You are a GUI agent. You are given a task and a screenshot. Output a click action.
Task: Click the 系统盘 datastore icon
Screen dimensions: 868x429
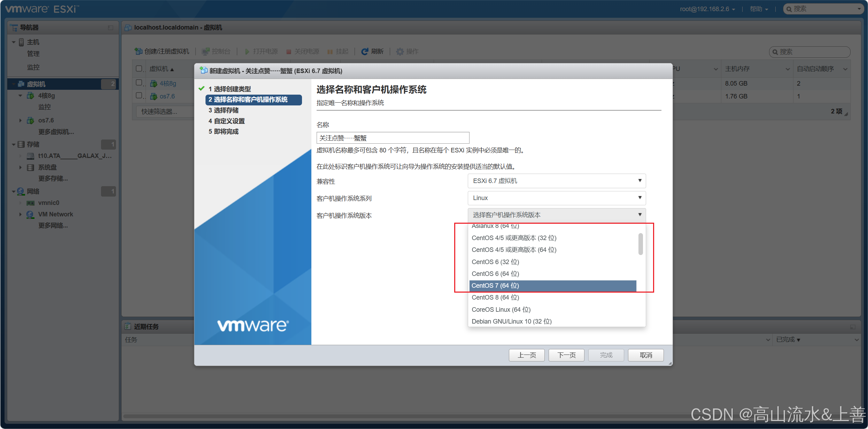[x=31, y=167]
